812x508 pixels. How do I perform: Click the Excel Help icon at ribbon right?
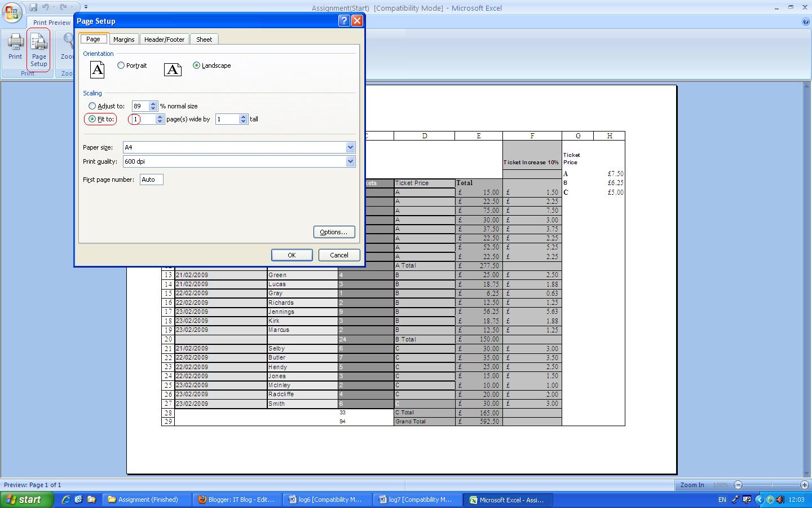click(x=805, y=21)
